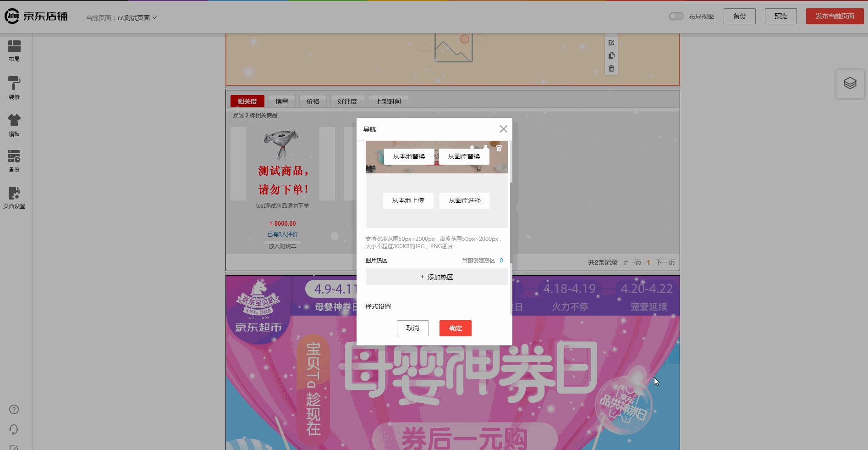
Task: Click the 当前创建热区 count label
Action: [478, 261]
